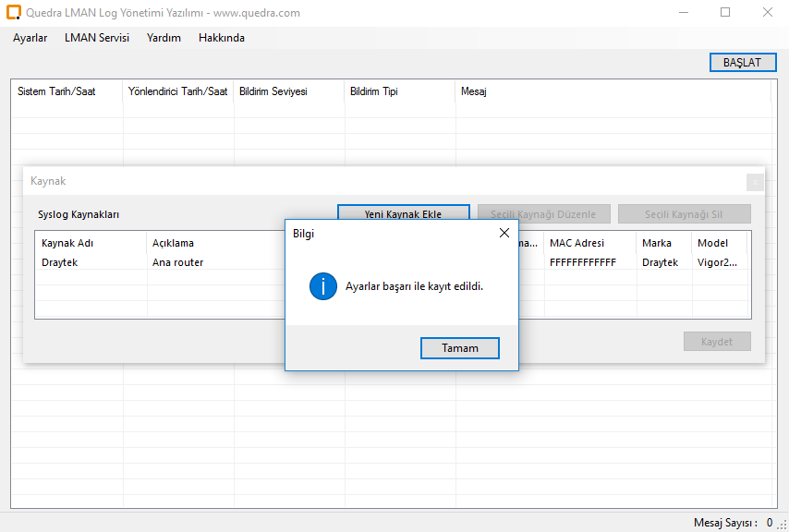Click the Kaynak Adı column header
Screen dimensions: 789x532
[x=67, y=243]
